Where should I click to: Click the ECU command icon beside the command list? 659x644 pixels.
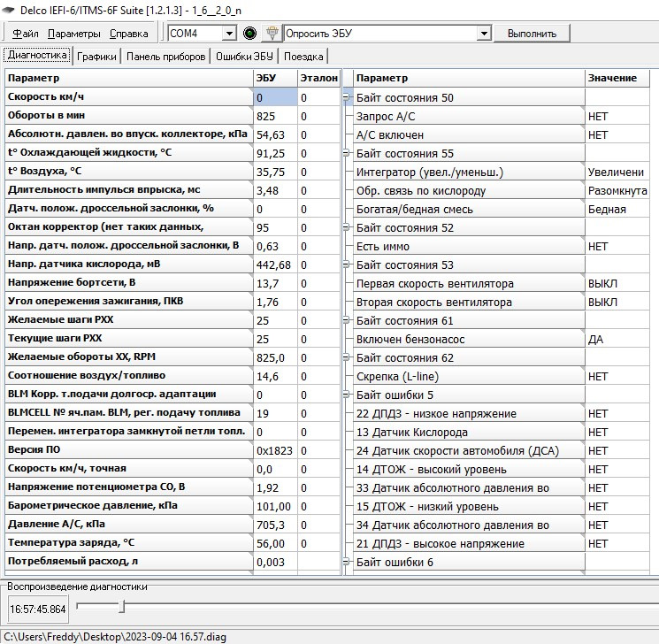pyautogui.click(x=272, y=33)
